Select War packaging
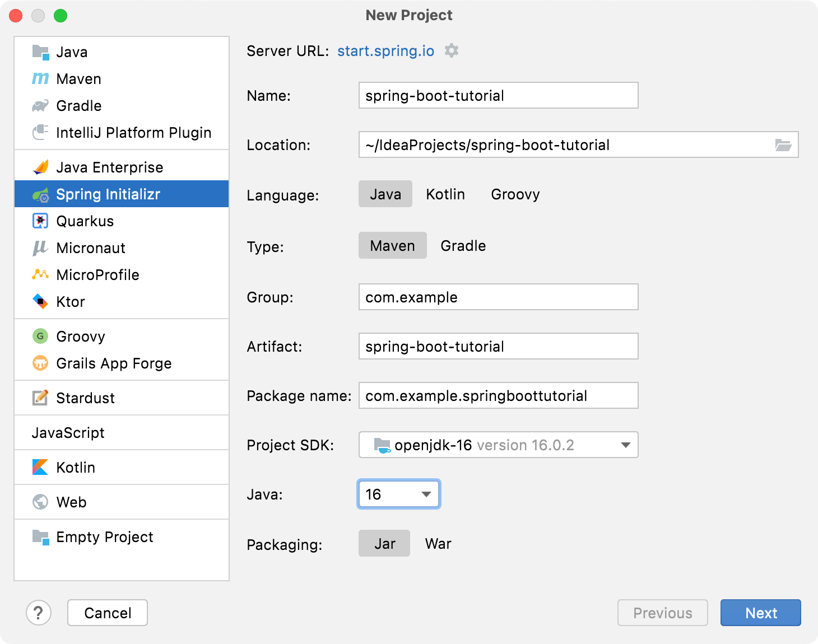This screenshot has width=818, height=644. pyautogui.click(x=438, y=544)
